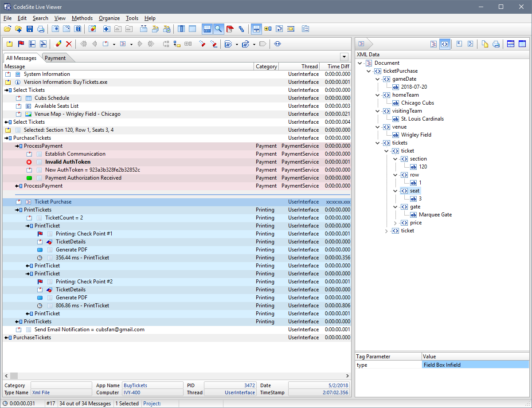532x408 pixels.
Task: Select the Clear Messages eraser icon
Action: coord(58,43)
